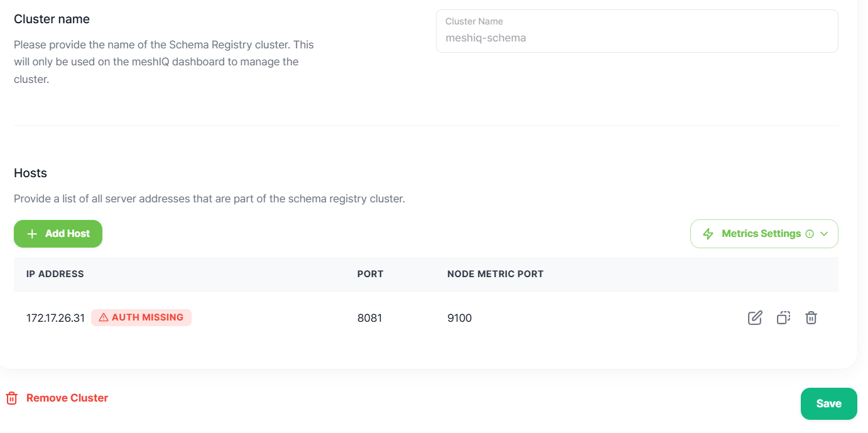868x433 pixels.
Task: Focus the Cluster Name input field
Action: tap(637, 31)
